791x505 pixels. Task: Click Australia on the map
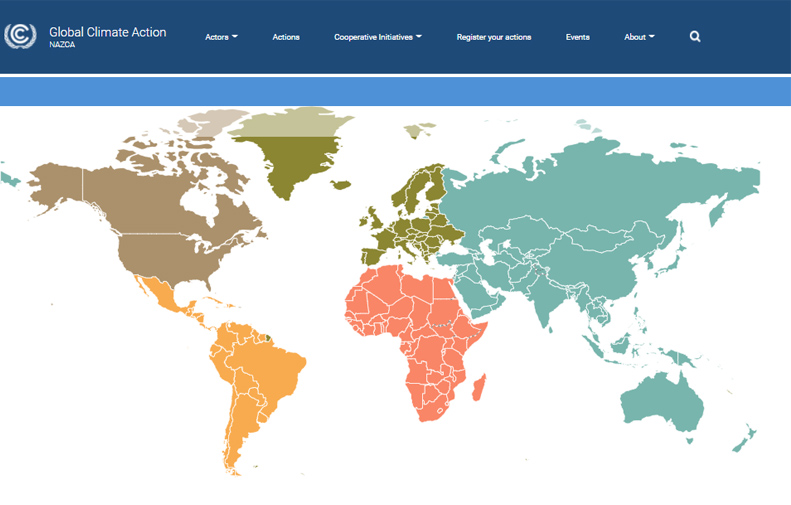661,404
